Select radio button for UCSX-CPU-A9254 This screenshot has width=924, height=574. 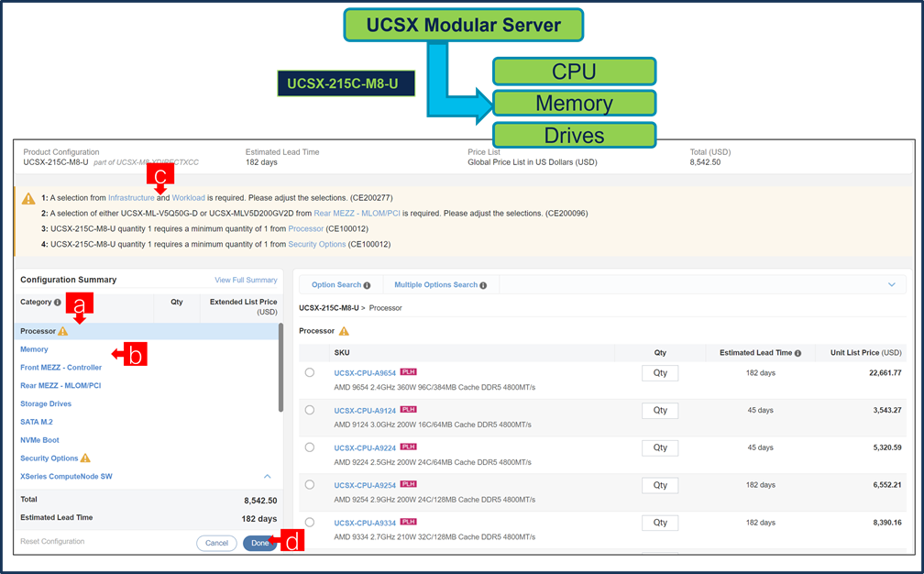click(x=310, y=484)
